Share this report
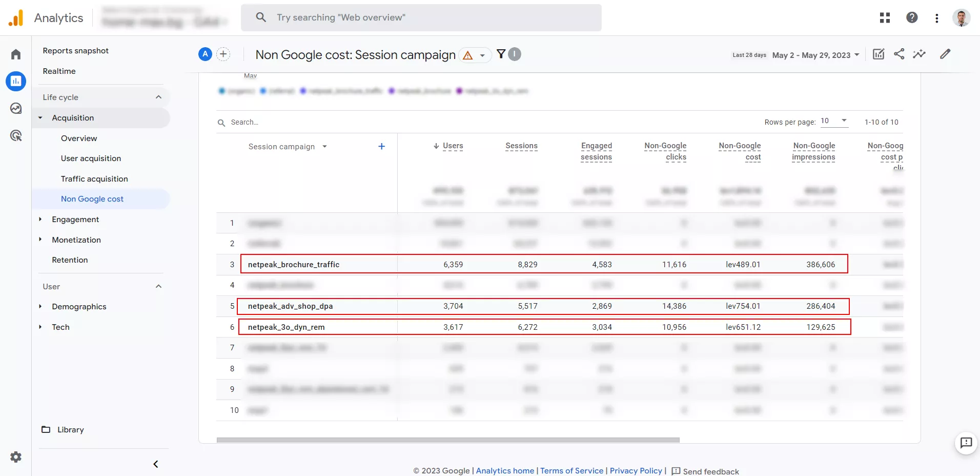980x476 pixels. (x=899, y=54)
